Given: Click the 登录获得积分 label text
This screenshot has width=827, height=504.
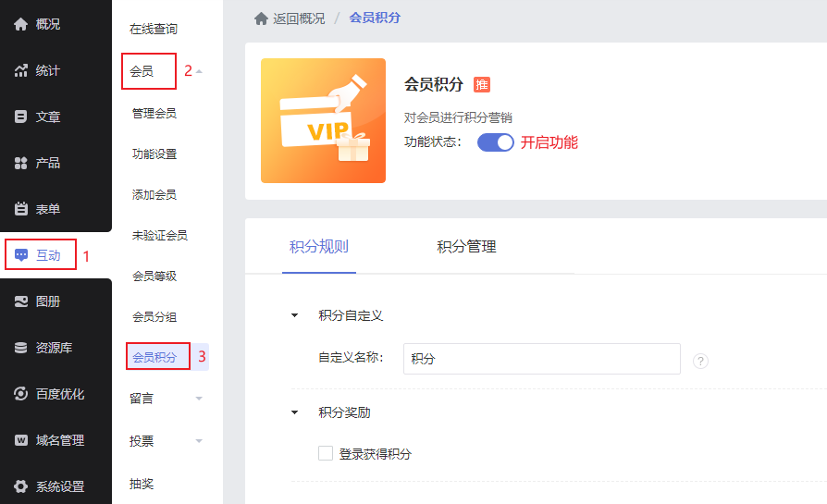Looking at the screenshot, I should (375, 454).
